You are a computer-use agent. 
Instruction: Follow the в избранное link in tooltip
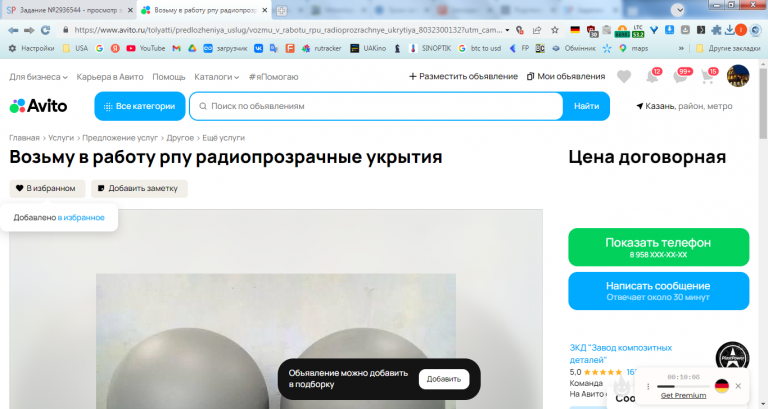tap(81, 217)
